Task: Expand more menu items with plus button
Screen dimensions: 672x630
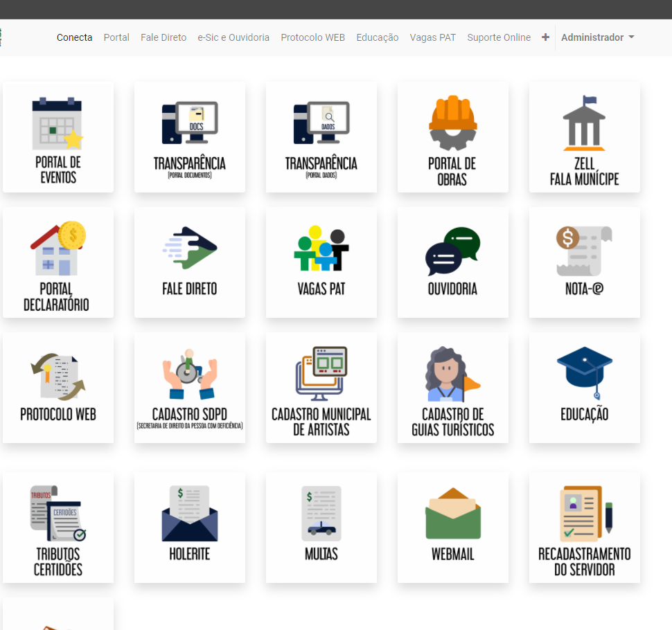Action: click(545, 37)
